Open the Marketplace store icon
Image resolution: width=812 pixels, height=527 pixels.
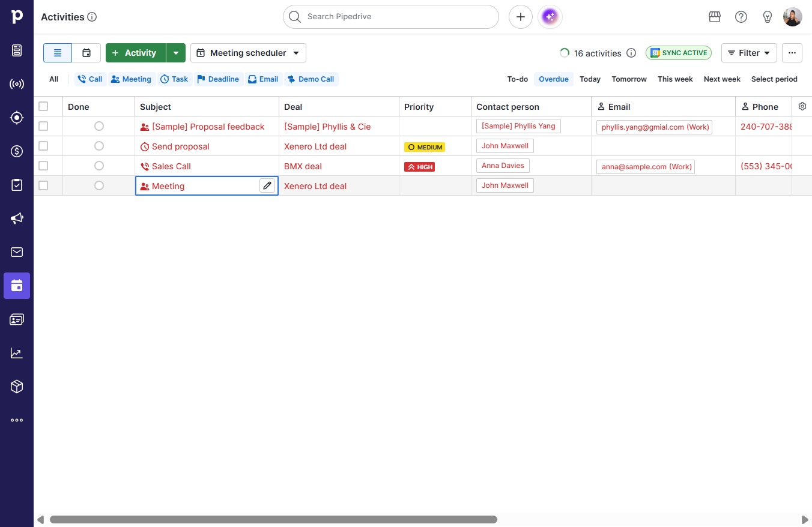(x=715, y=17)
